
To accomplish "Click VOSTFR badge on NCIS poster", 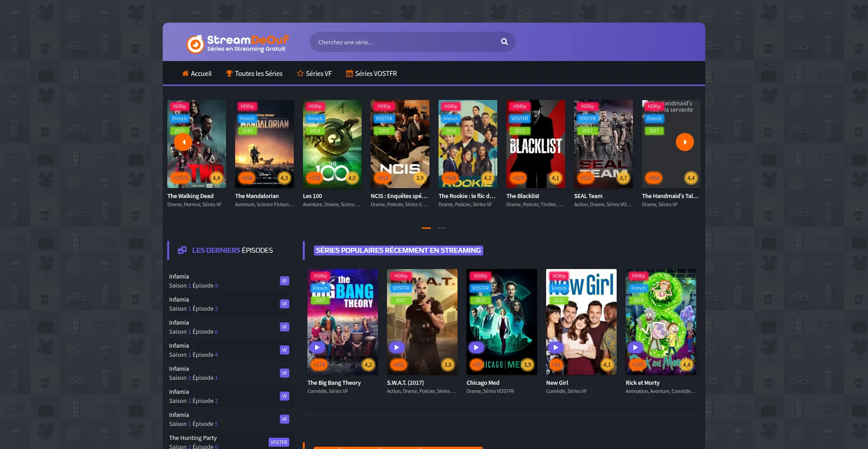I will [384, 118].
